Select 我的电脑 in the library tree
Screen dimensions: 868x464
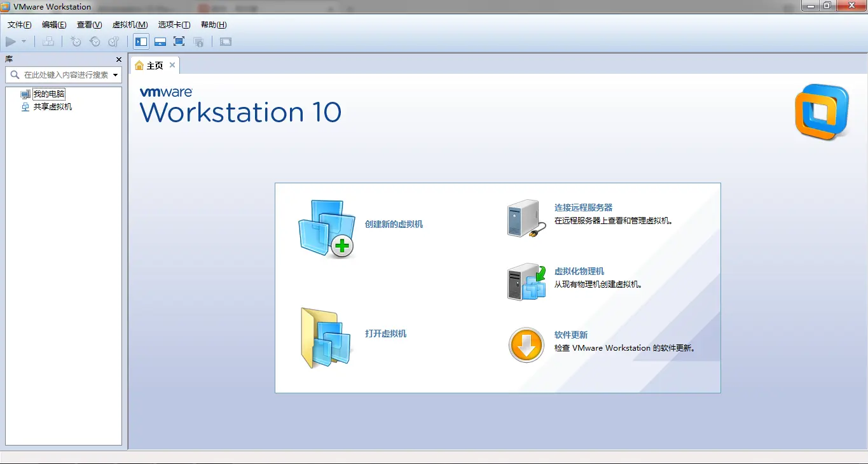[x=49, y=94]
